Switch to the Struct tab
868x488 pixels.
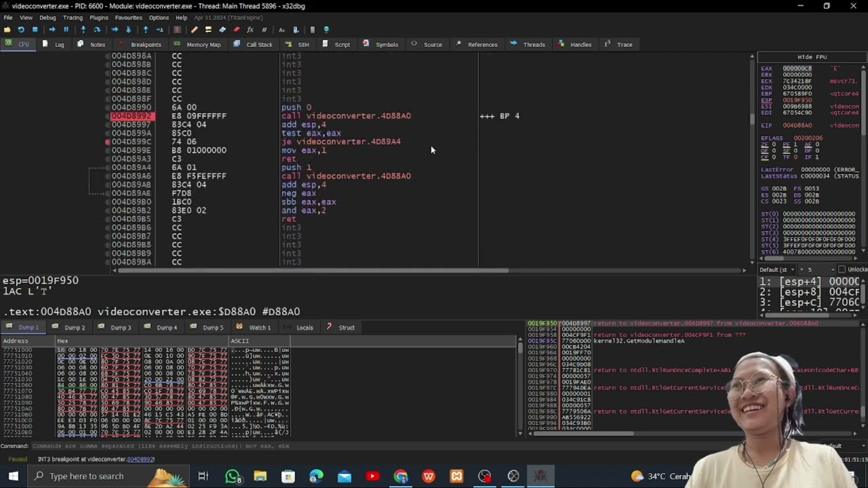pos(340,328)
